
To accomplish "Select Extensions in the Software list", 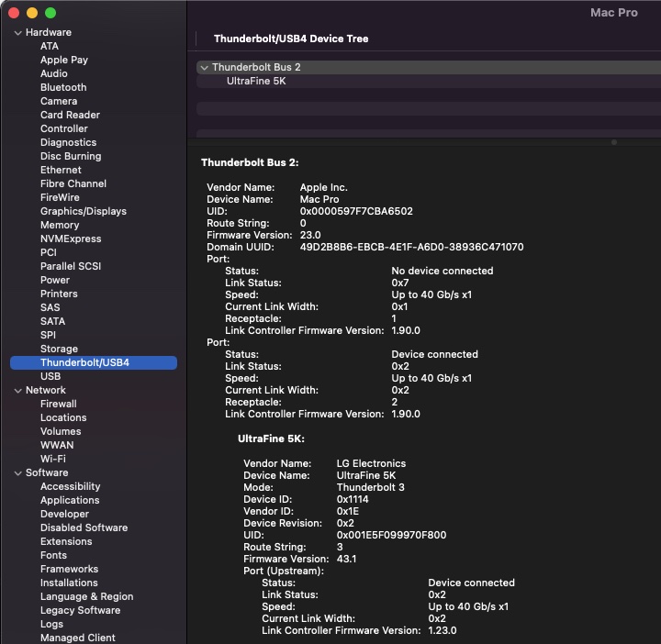I will click(x=66, y=542).
